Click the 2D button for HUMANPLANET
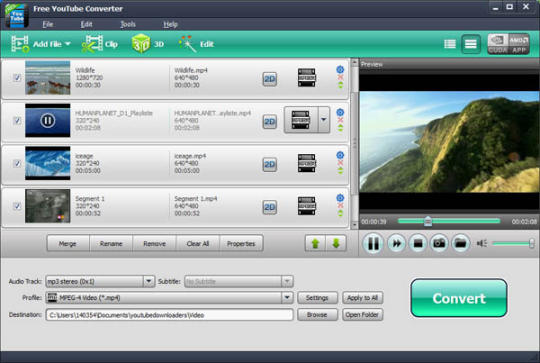Screen dimensions: 540x363 [x=270, y=122]
